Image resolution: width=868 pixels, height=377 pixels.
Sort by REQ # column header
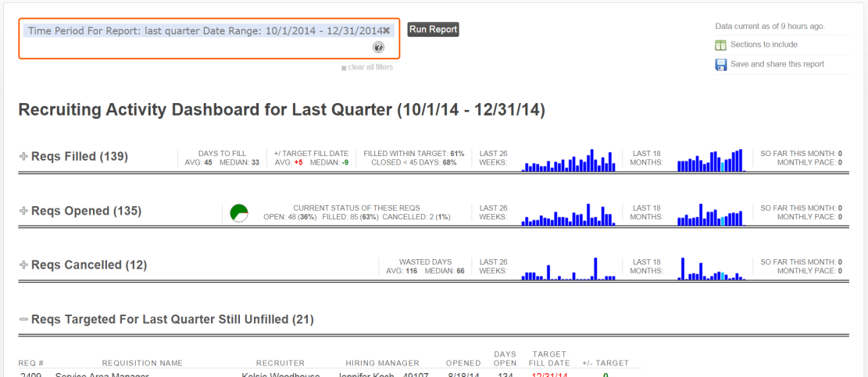tap(31, 363)
